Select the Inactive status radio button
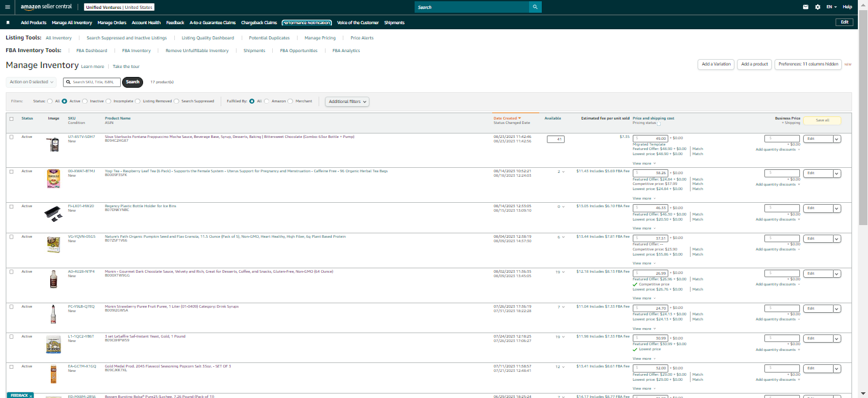Screen dimensions: 868x398 85,101
